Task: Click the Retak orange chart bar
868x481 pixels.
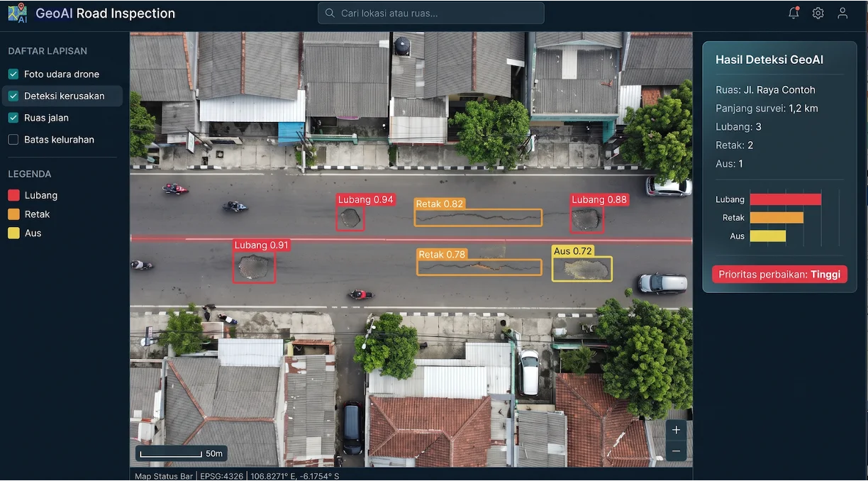Action: (777, 218)
